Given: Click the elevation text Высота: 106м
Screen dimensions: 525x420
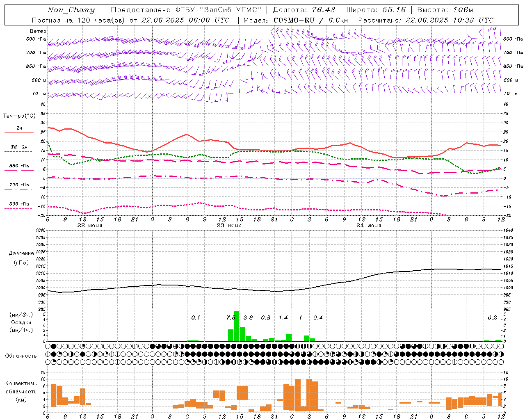Looking at the screenshot, I should click(x=445, y=10).
